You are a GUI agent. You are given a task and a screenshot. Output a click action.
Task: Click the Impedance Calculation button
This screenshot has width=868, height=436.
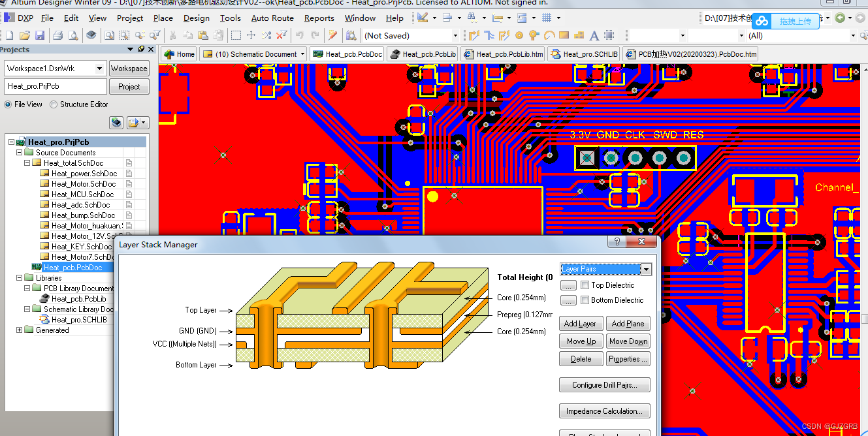604,411
